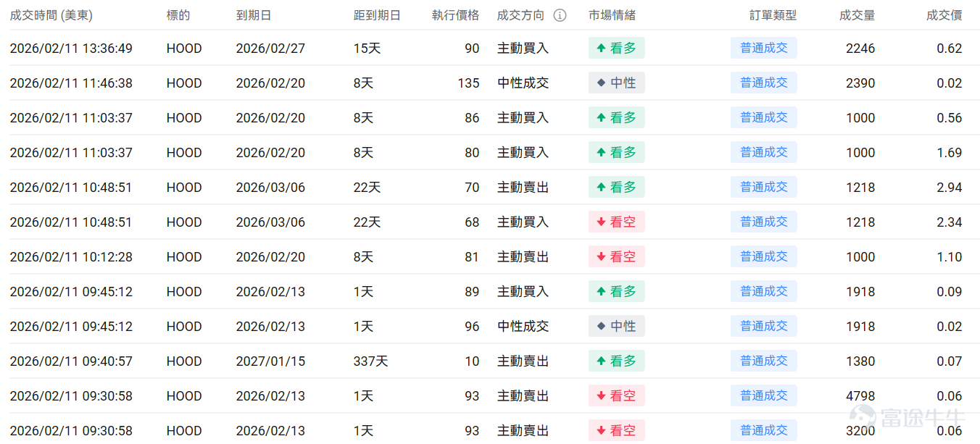980x444 pixels.
Task: Click the 成交量 column header
Action: point(857,15)
